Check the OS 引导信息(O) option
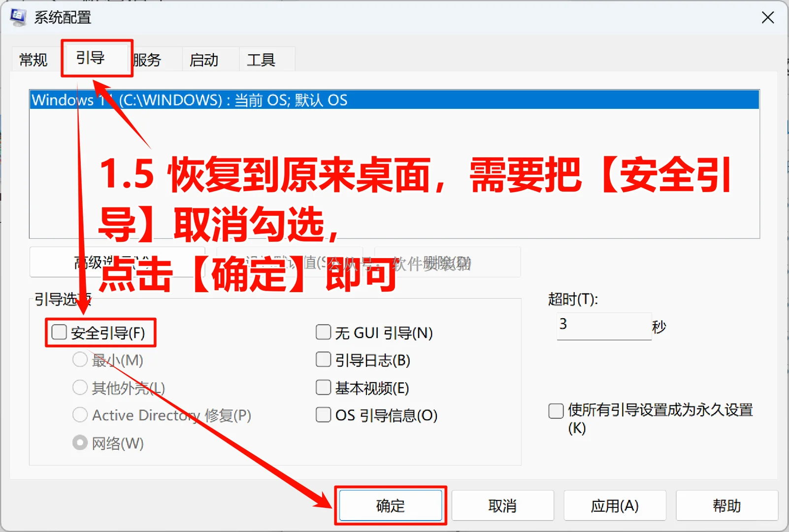The image size is (789, 532). pos(323,415)
